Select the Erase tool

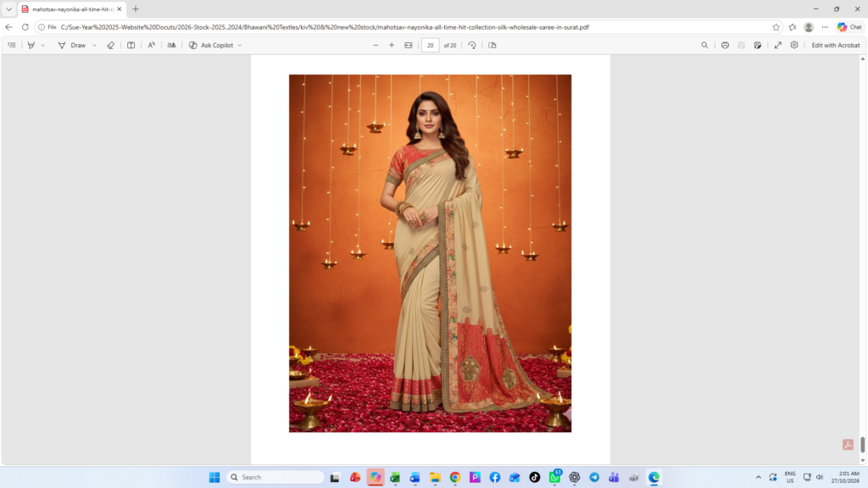point(111,46)
